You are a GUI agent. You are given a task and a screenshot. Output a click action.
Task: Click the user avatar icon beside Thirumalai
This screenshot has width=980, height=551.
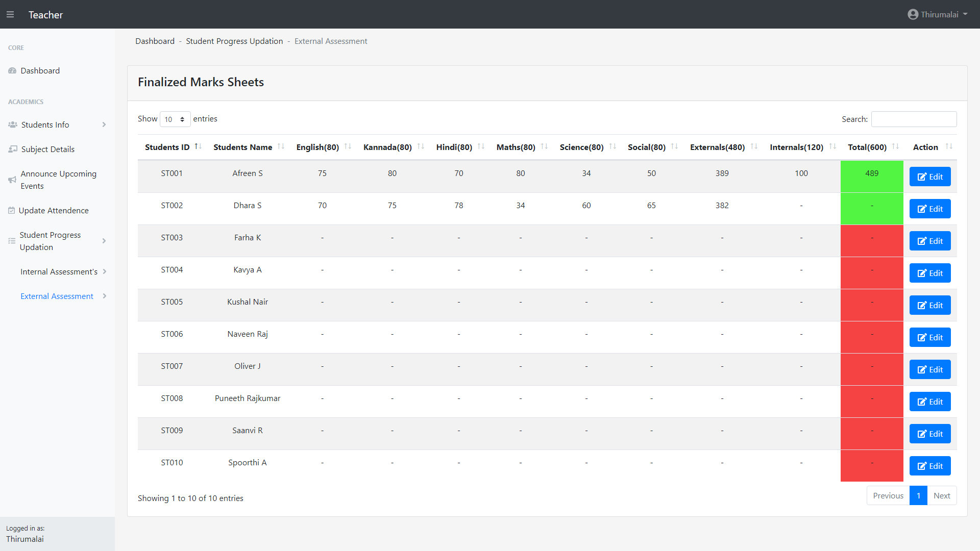[x=913, y=15]
